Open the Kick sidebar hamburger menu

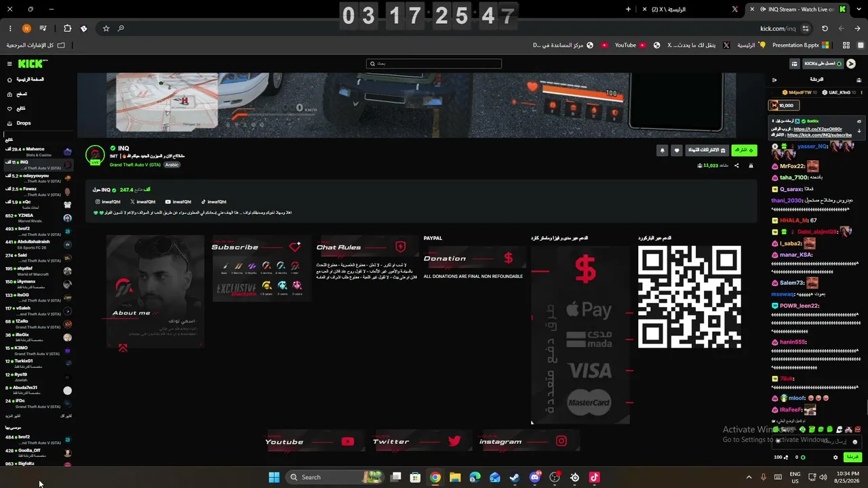9,64
